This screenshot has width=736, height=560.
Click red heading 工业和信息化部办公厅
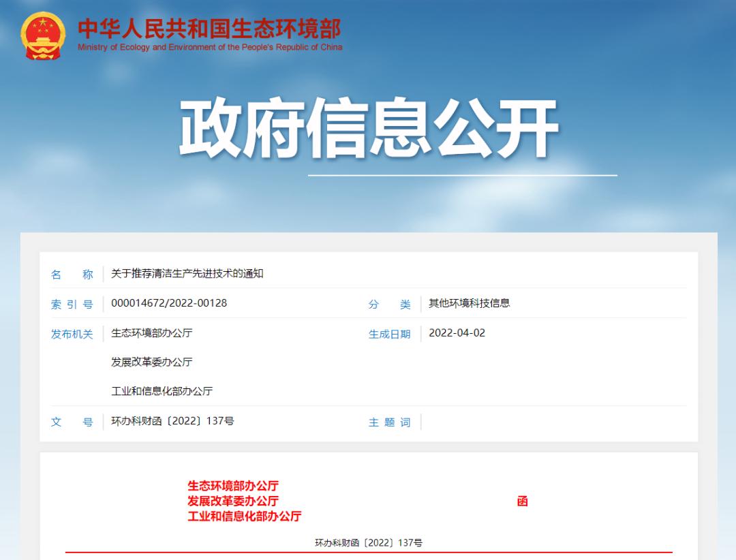point(245,516)
